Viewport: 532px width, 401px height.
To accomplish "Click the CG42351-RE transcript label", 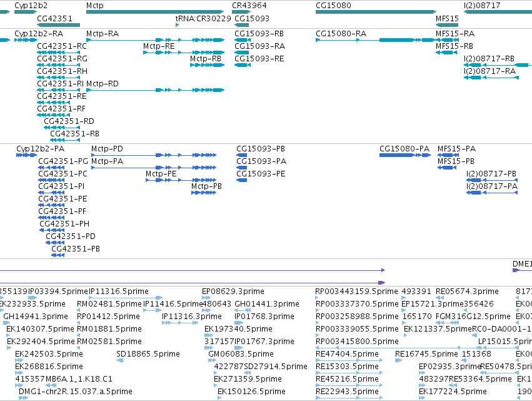I will click(x=62, y=96).
